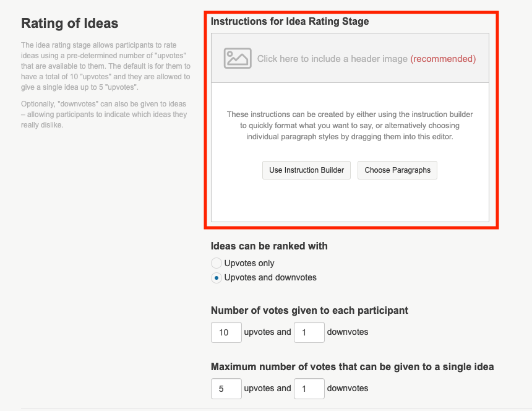Viewport: 532px width, 411px height.
Task: Focus the per-participant downvotes number field
Action: coord(309,332)
